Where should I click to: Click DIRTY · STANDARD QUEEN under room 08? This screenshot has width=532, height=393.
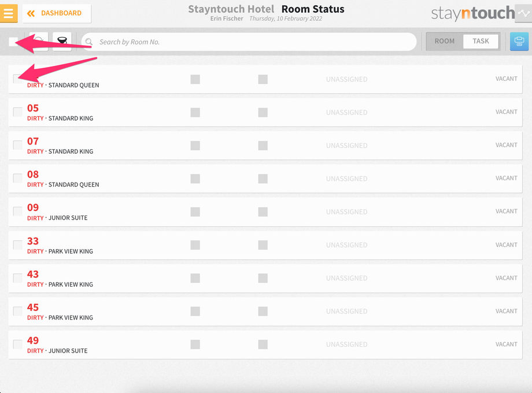point(63,184)
